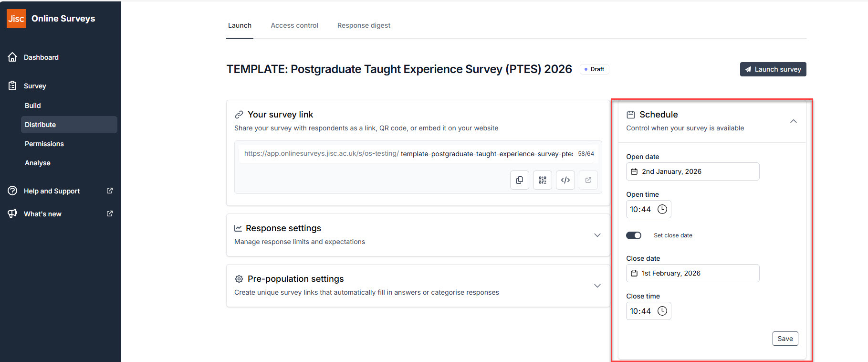Click the Dashboard home icon
This screenshot has height=362, width=868.
click(x=12, y=57)
